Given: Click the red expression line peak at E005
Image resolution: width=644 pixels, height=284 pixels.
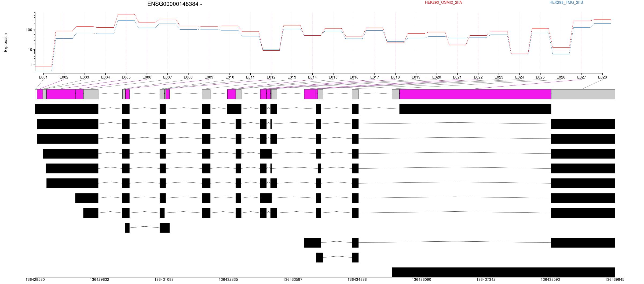Looking at the screenshot, I should coord(126,14).
